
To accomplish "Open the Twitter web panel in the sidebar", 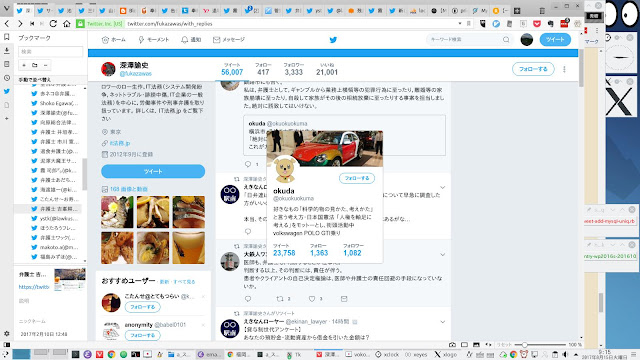I will [7, 91].
